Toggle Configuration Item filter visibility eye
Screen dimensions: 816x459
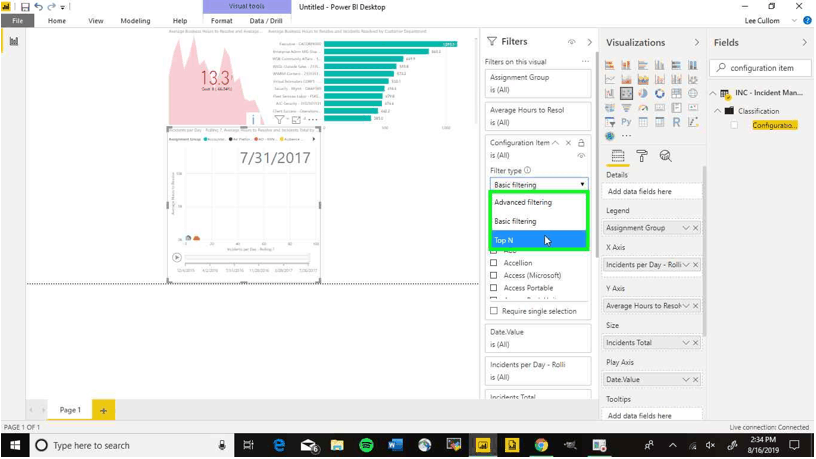pyautogui.click(x=581, y=156)
